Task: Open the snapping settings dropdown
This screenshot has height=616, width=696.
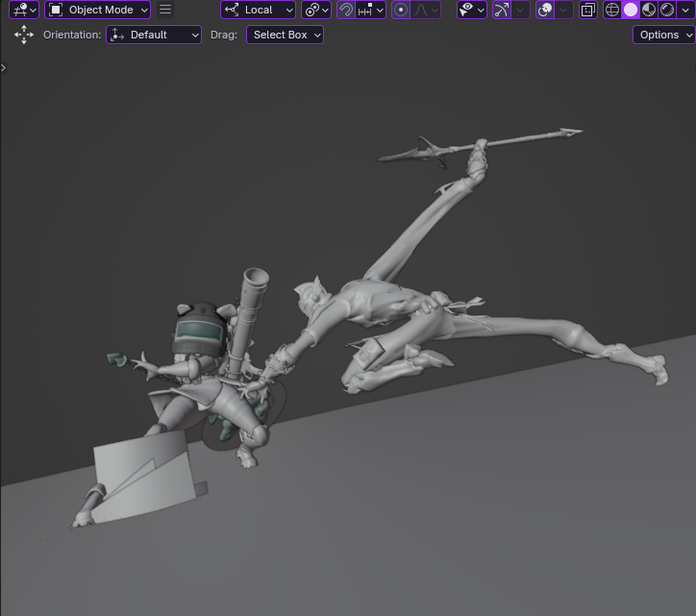Action: [371, 10]
